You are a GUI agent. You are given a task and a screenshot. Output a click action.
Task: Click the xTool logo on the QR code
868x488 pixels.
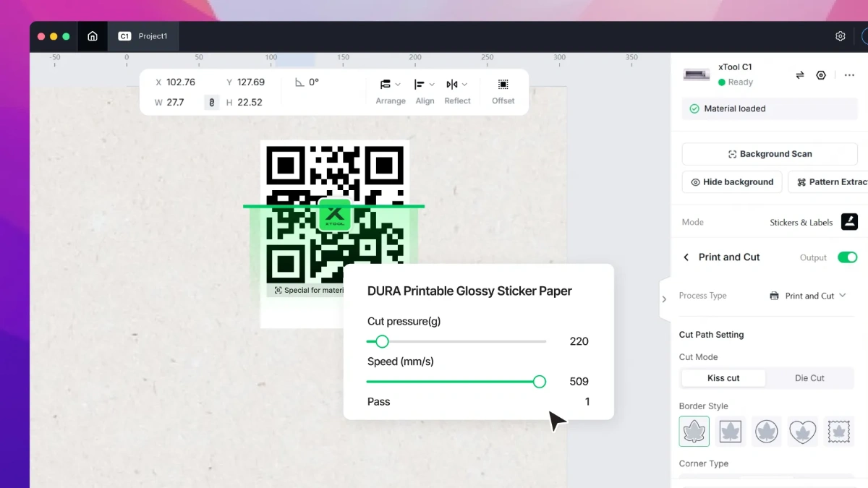coord(334,215)
